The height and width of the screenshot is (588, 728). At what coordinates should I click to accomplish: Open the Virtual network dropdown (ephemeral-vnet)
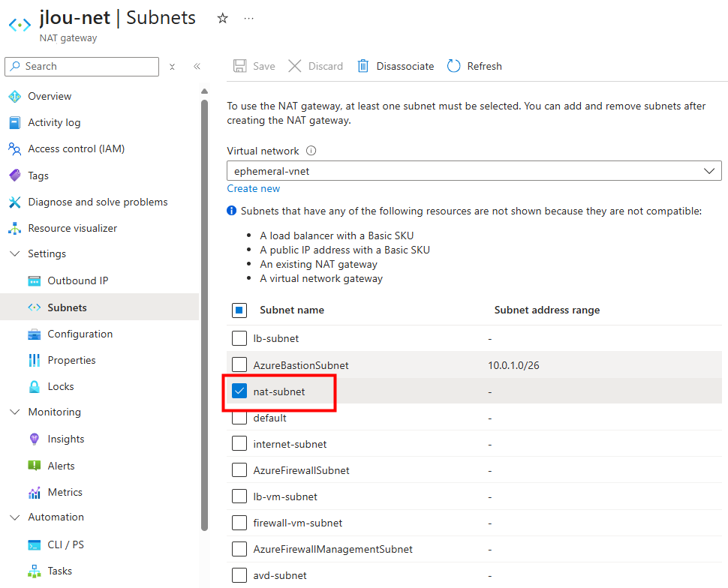click(474, 171)
